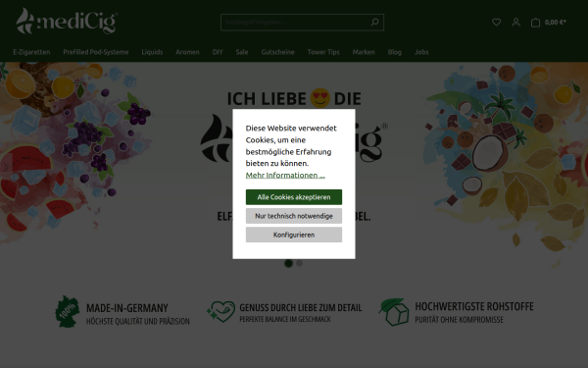Click the HOCHWERTIGSTE ROHSTOFFE heading
The width and height of the screenshot is (588, 368).
pos(474,306)
